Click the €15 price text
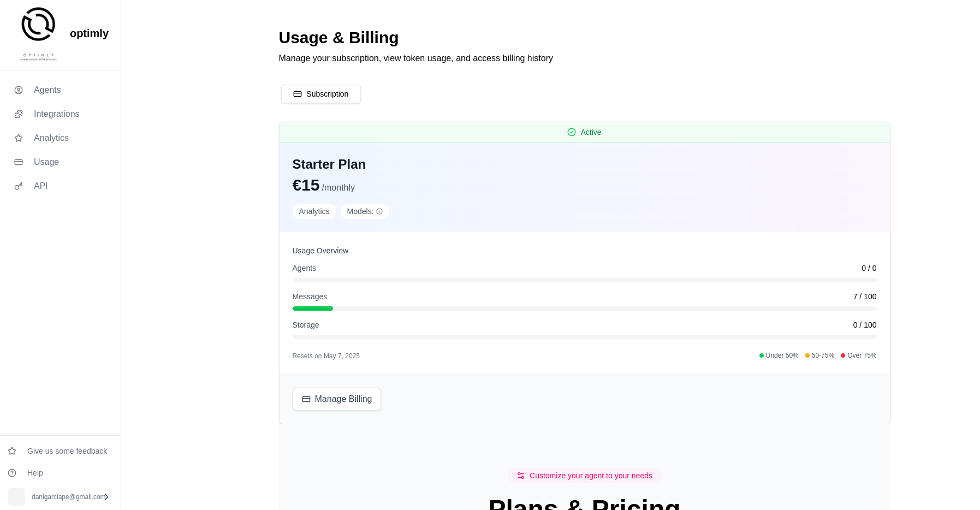Viewport: 980px width, 510px height. pos(306,186)
